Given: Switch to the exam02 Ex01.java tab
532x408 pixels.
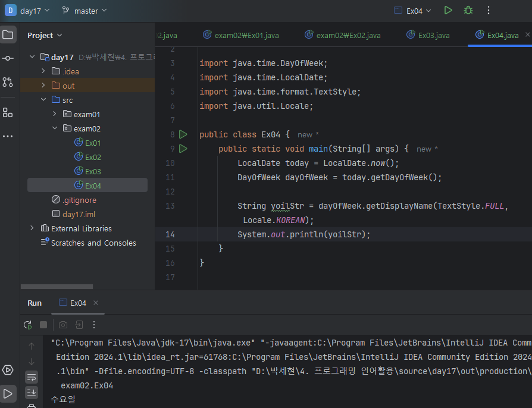Looking at the screenshot, I should point(246,35).
